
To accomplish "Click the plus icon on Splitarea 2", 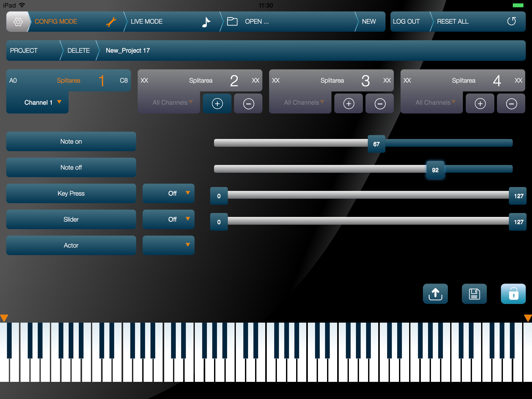I will (217, 103).
